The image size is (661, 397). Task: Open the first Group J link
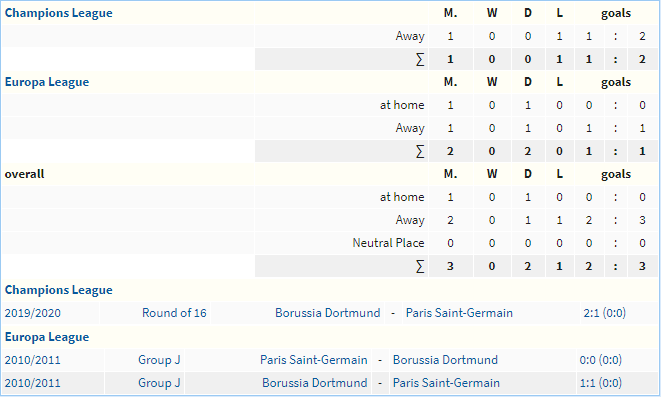(x=159, y=360)
